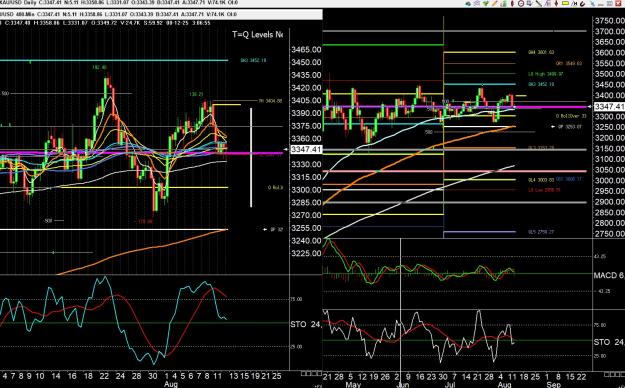Image resolution: width=625 pixels, height=388 pixels.
Task: Click the 'MACD 6,' indicator label
Action: point(609,276)
